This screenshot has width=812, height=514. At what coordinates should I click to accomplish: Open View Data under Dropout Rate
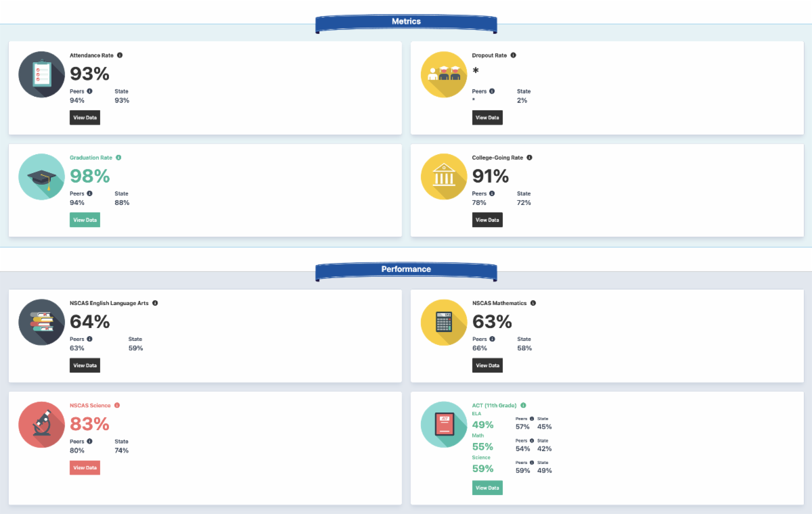[487, 118]
